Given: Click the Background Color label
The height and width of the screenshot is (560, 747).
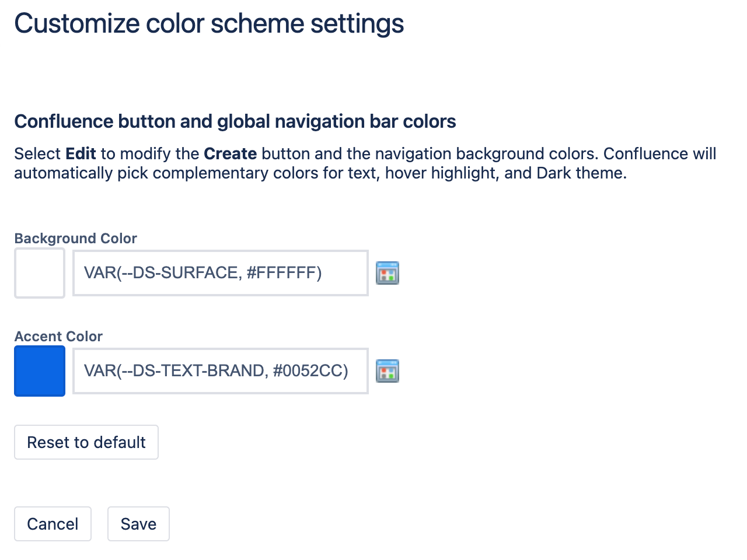Looking at the screenshot, I should 75,239.
